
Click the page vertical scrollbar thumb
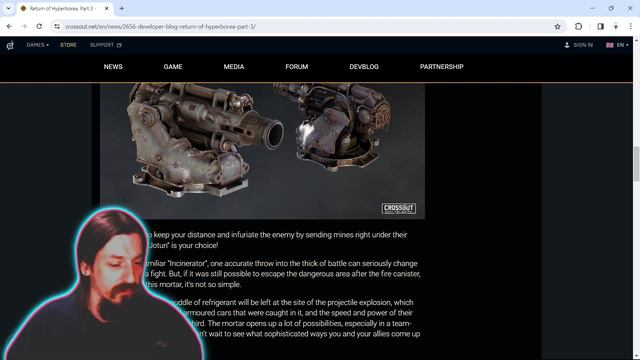click(x=636, y=164)
